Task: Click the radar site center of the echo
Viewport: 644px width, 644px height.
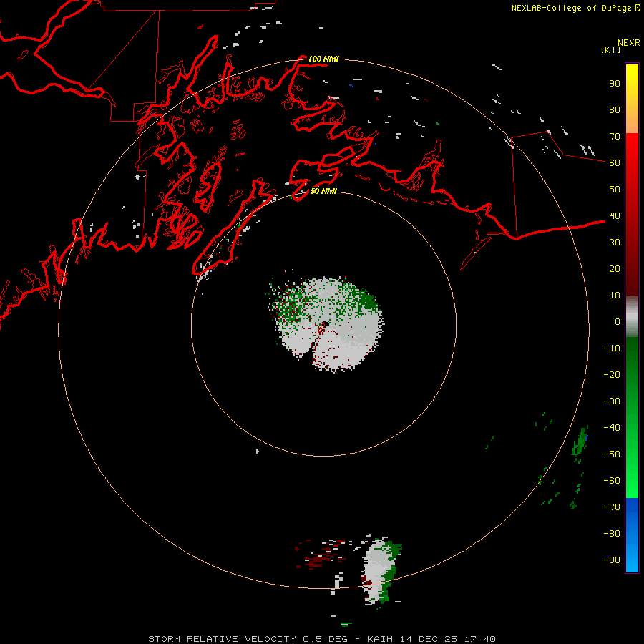Action: click(x=324, y=324)
